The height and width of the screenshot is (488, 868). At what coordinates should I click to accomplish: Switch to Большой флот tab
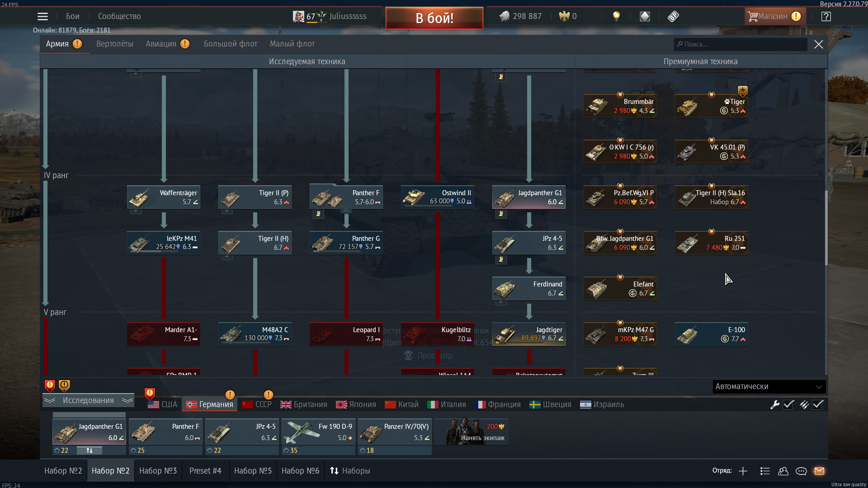tap(231, 44)
